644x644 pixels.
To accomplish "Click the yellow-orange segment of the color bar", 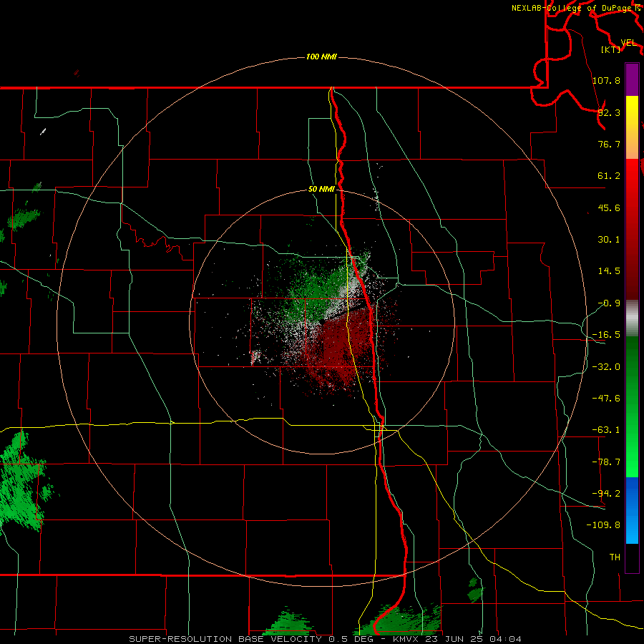I will (632, 127).
